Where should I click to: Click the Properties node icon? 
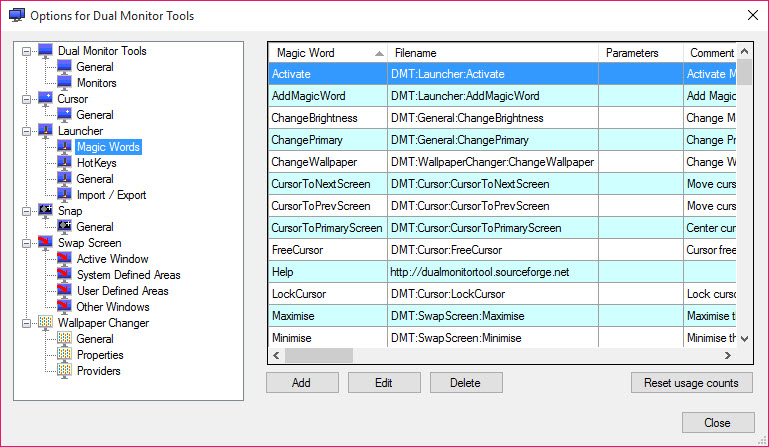pyautogui.click(x=64, y=355)
